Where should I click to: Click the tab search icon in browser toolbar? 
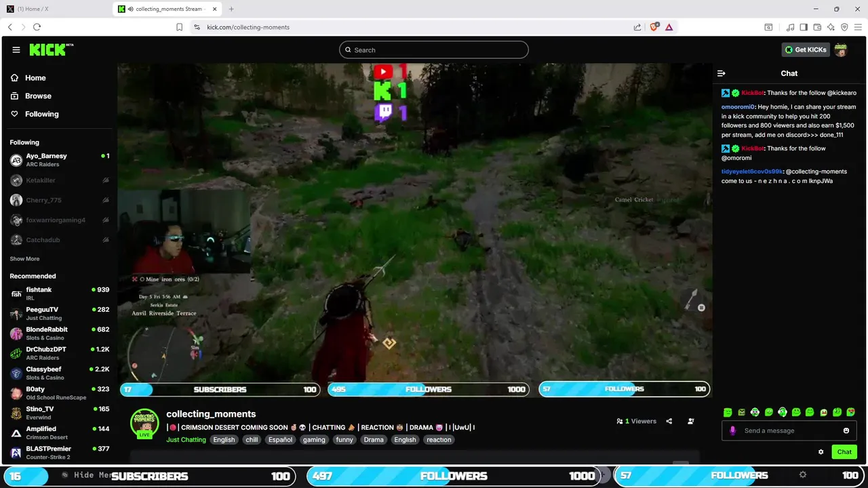(768, 27)
